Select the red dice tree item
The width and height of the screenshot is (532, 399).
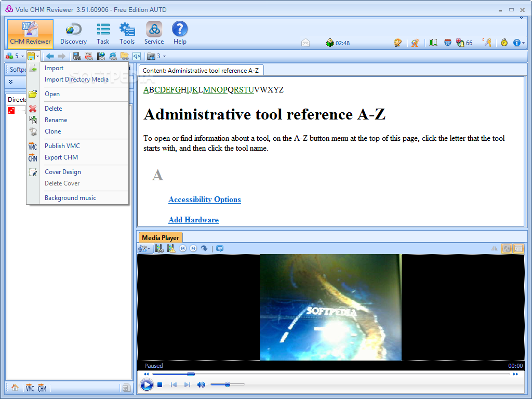[11, 110]
